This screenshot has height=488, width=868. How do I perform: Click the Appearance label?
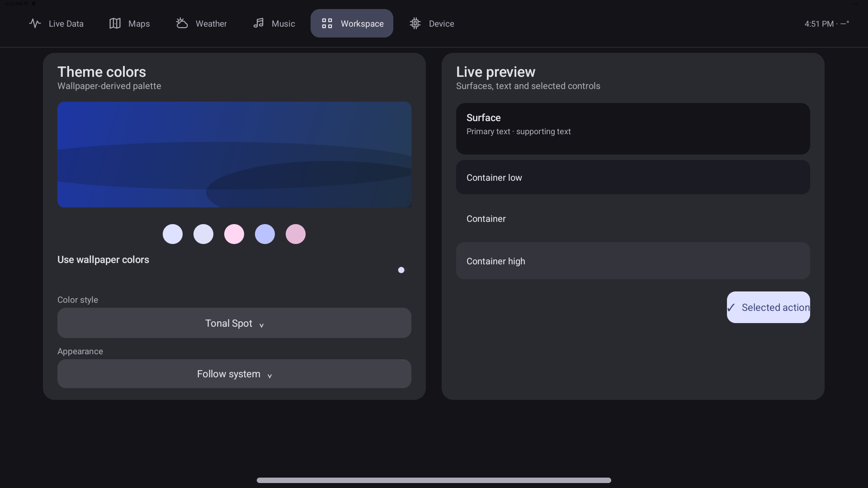[80, 352]
